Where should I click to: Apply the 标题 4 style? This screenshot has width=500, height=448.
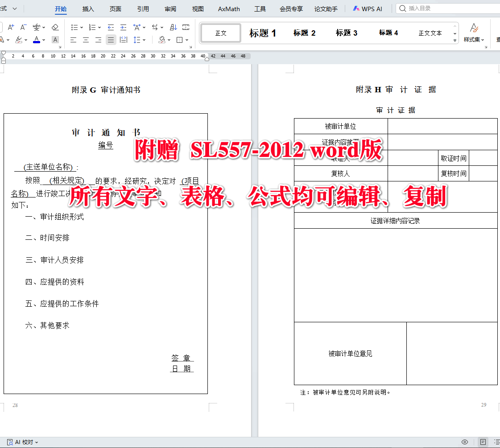388,33
